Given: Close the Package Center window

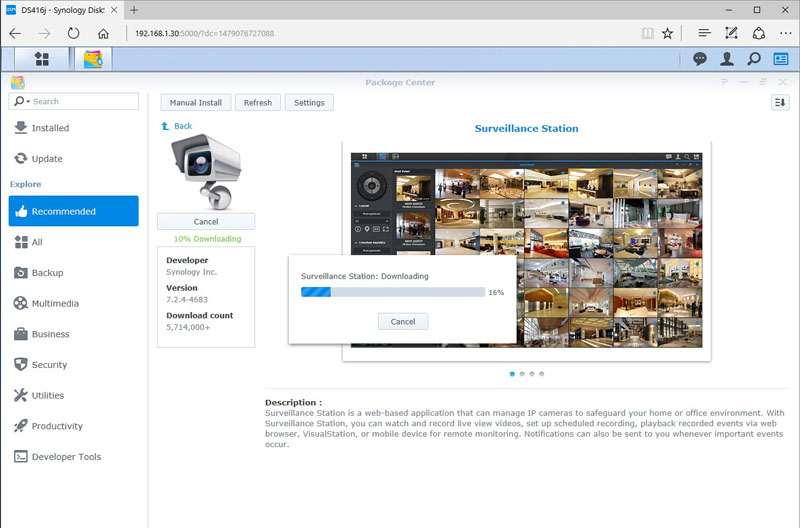Looking at the screenshot, I should point(783,82).
